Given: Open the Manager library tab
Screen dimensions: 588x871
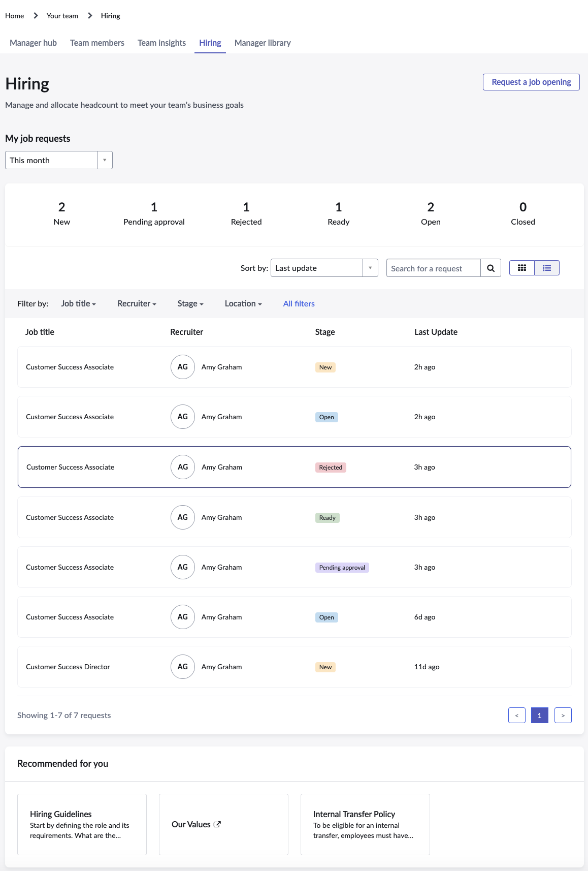Looking at the screenshot, I should tap(263, 43).
